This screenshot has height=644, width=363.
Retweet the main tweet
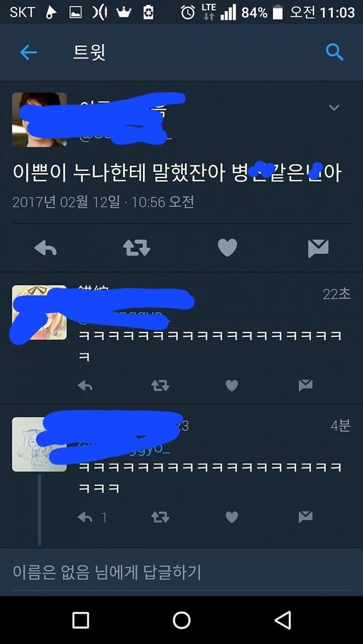(x=137, y=248)
